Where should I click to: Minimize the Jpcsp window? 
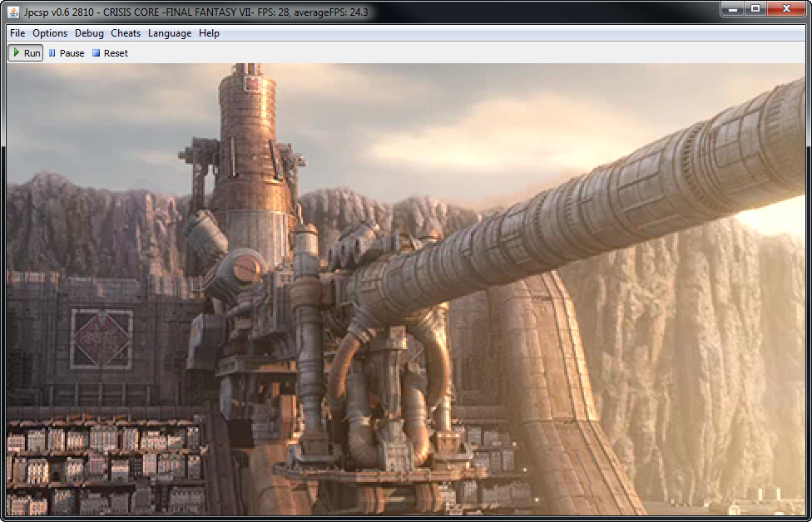(733, 9)
